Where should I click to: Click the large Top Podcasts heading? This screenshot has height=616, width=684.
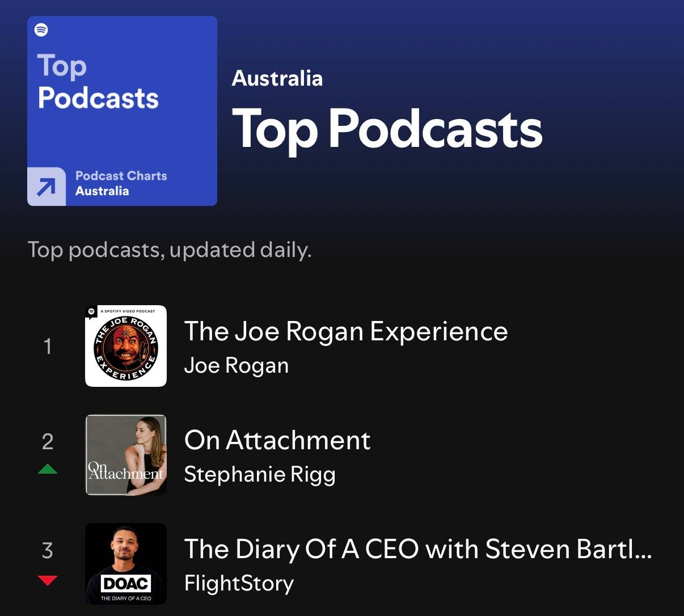pos(387,129)
